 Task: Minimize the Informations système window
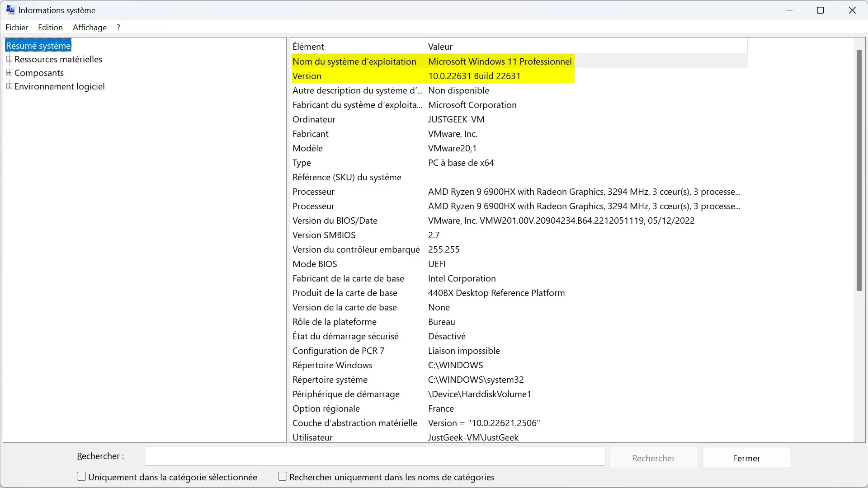tap(789, 10)
